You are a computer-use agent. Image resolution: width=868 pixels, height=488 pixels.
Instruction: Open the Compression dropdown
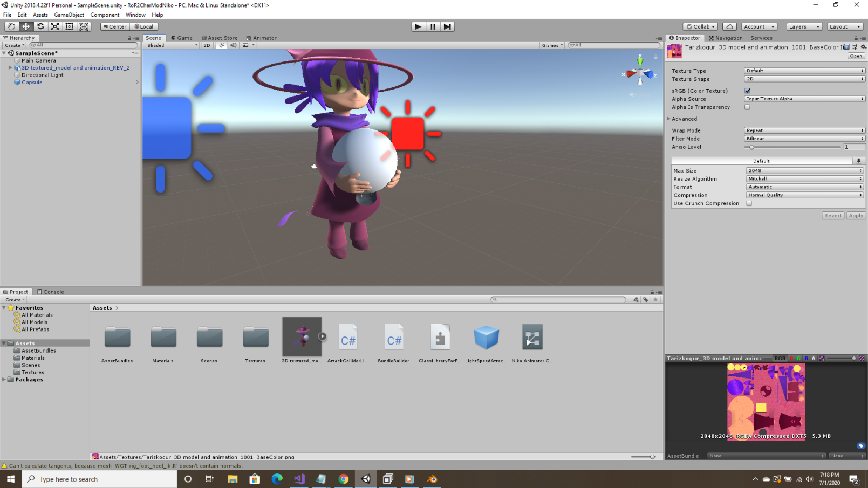(804, 195)
